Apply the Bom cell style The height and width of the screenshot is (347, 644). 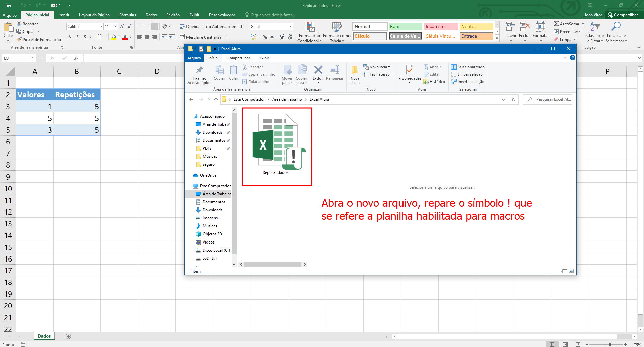pos(405,26)
